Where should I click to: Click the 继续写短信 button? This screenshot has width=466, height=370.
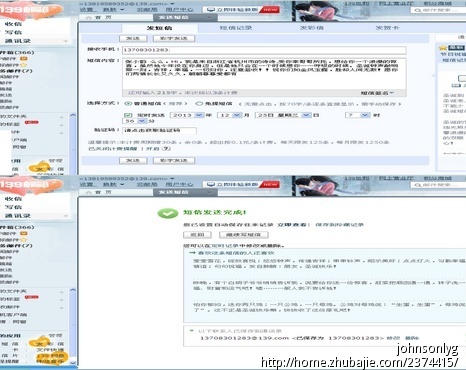pyautogui.click(x=244, y=235)
